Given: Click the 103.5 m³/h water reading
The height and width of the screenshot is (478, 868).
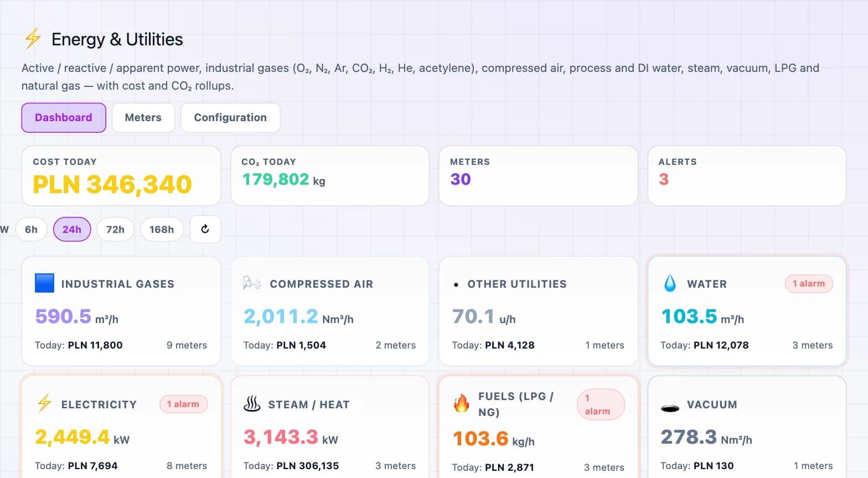Looking at the screenshot, I should click(702, 316).
